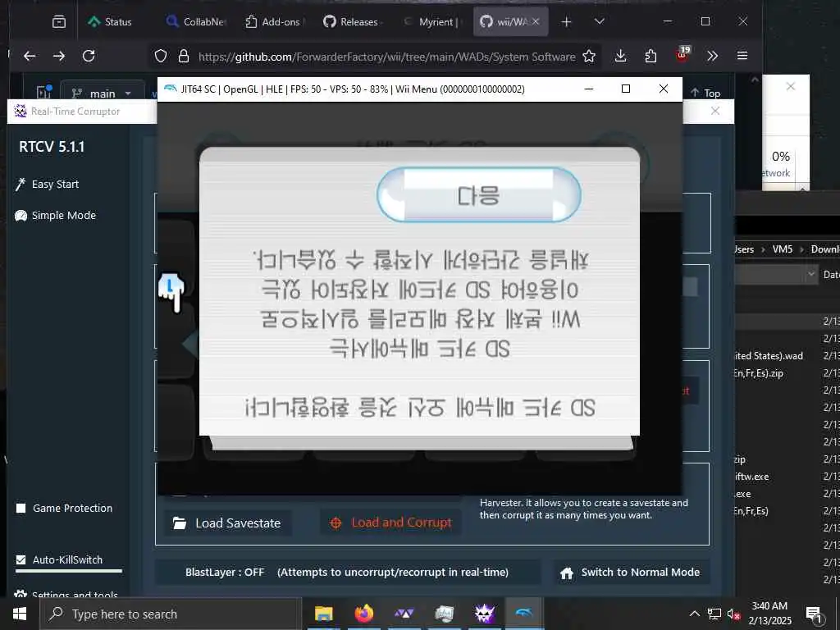Image resolution: width=840 pixels, height=630 pixels.
Task: Click the Load and Corrupt button
Action: (391, 523)
